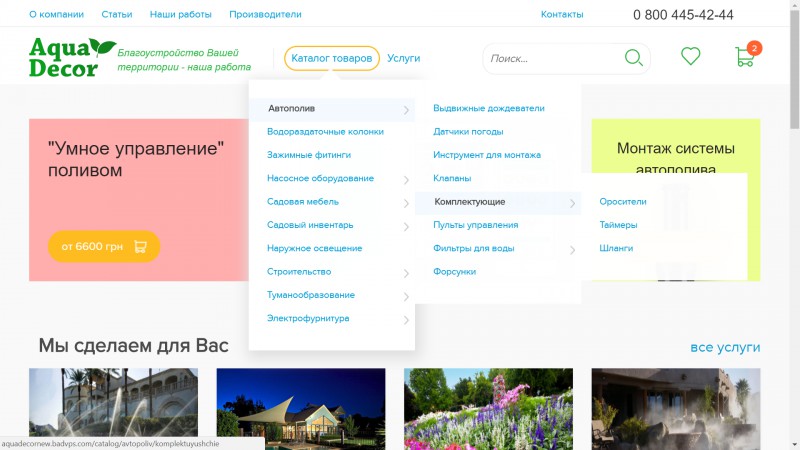Expand Фильтры для воды chevron
This screenshot has height=450, width=800.
pyautogui.click(x=572, y=249)
